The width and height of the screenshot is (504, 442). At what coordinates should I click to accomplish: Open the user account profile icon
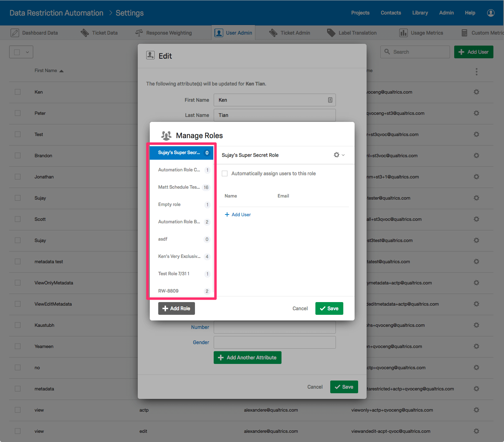(x=491, y=13)
